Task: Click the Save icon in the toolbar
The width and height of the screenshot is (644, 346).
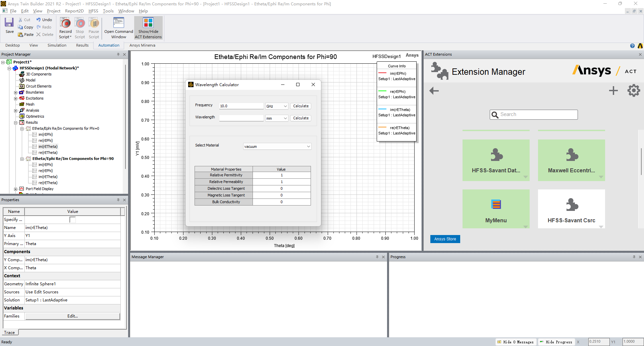Action: pos(9,23)
